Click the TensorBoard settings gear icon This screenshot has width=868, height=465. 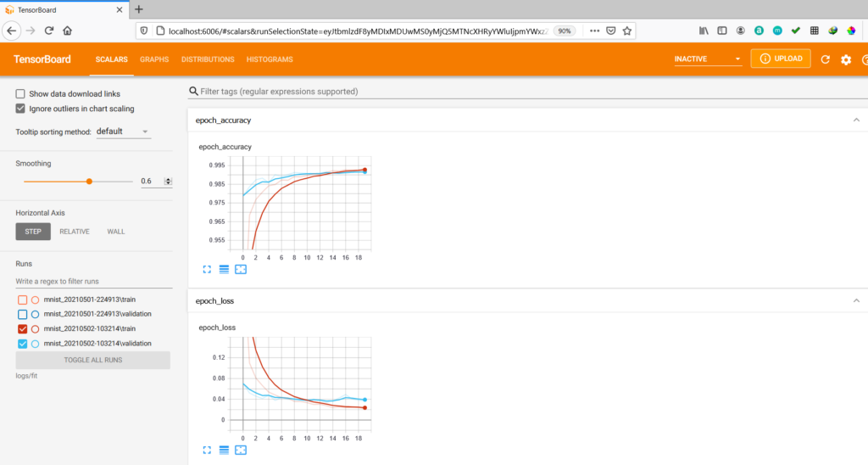point(845,59)
